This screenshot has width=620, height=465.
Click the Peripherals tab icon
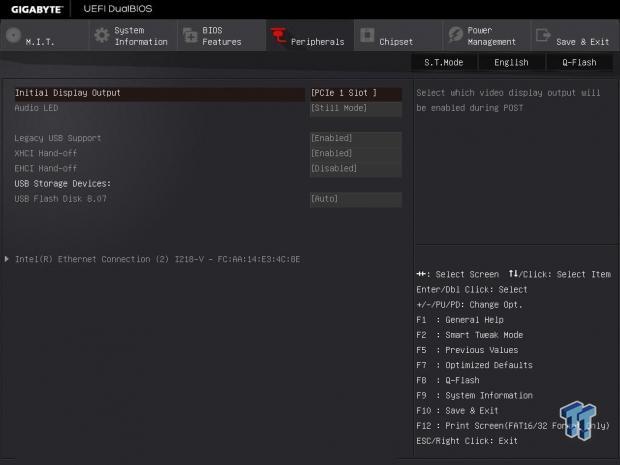279,36
